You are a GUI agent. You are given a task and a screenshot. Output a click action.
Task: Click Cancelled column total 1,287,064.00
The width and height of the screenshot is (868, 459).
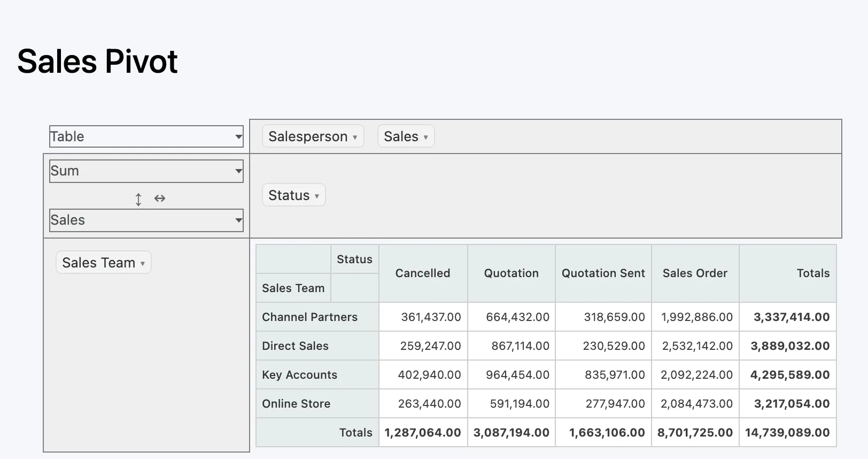tap(423, 432)
